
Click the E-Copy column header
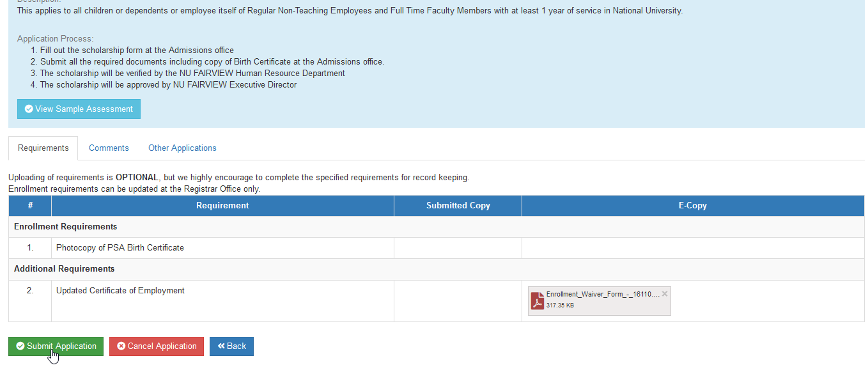(x=693, y=206)
